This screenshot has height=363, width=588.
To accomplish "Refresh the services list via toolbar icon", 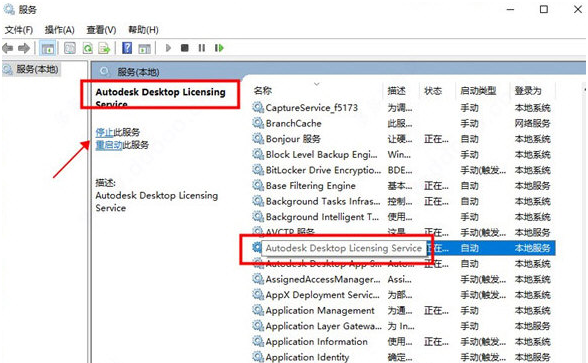I will (x=87, y=48).
